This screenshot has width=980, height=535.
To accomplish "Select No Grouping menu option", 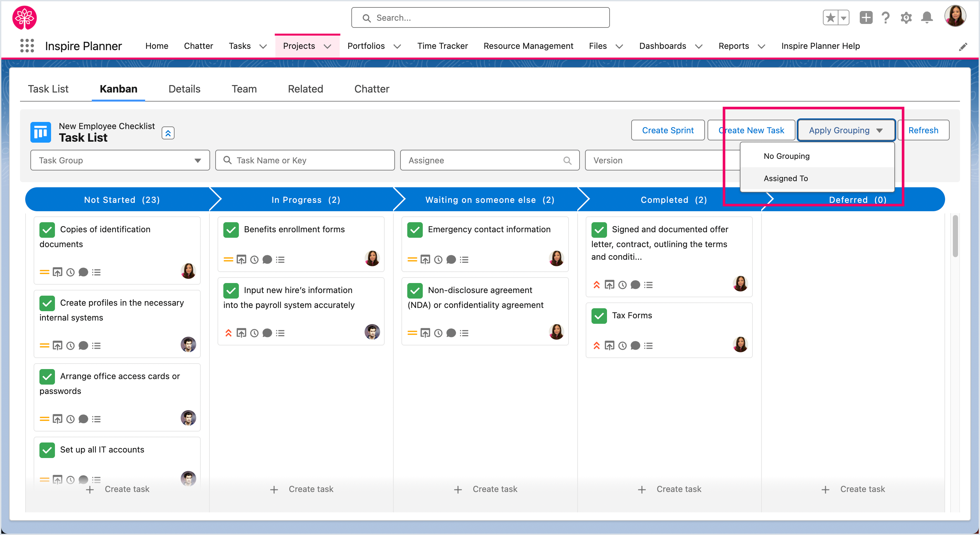I will (x=817, y=156).
